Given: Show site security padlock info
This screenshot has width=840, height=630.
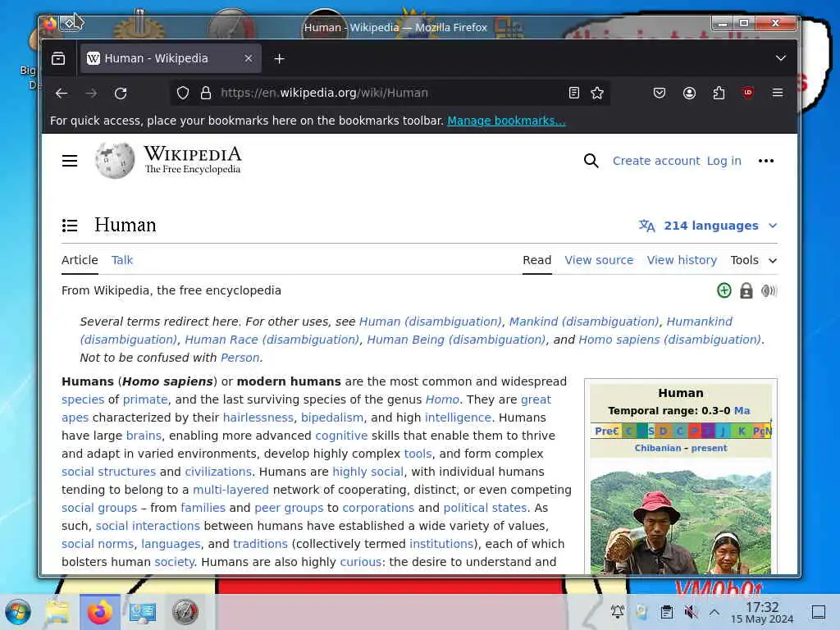Looking at the screenshot, I should 206,94.
